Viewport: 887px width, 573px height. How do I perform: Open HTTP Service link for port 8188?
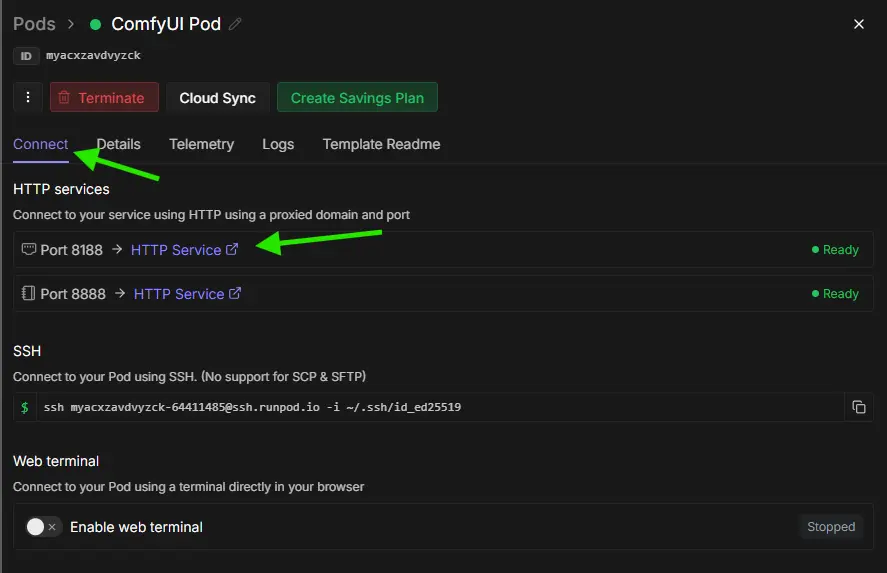[176, 250]
